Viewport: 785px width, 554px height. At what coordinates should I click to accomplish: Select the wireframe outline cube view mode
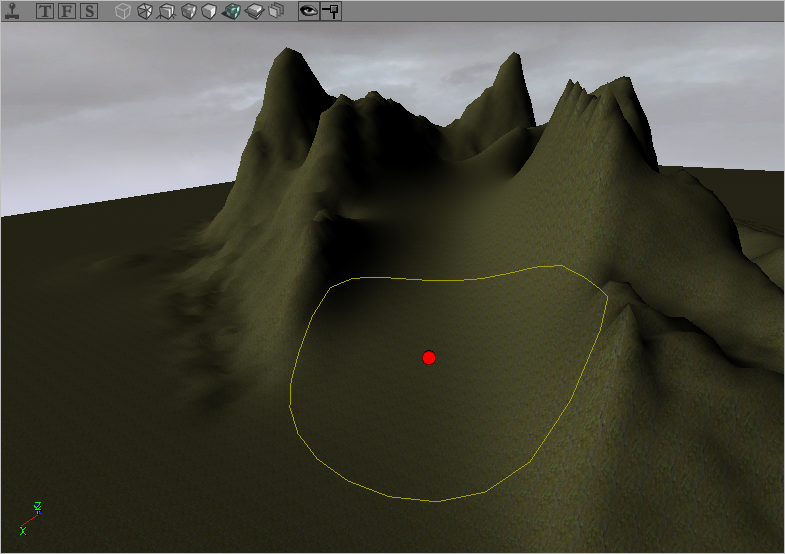pos(123,11)
